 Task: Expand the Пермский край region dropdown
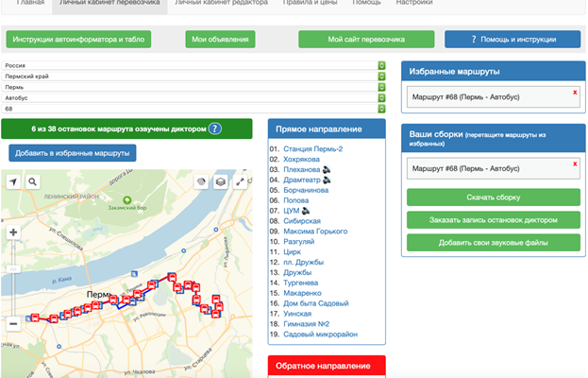tap(382, 77)
